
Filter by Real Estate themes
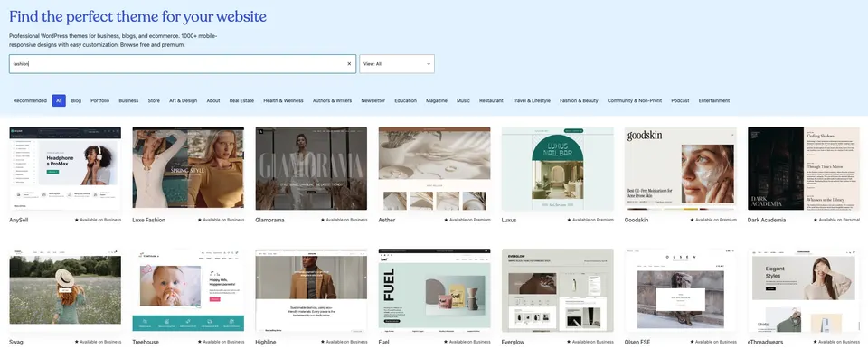click(x=242, y=100)
